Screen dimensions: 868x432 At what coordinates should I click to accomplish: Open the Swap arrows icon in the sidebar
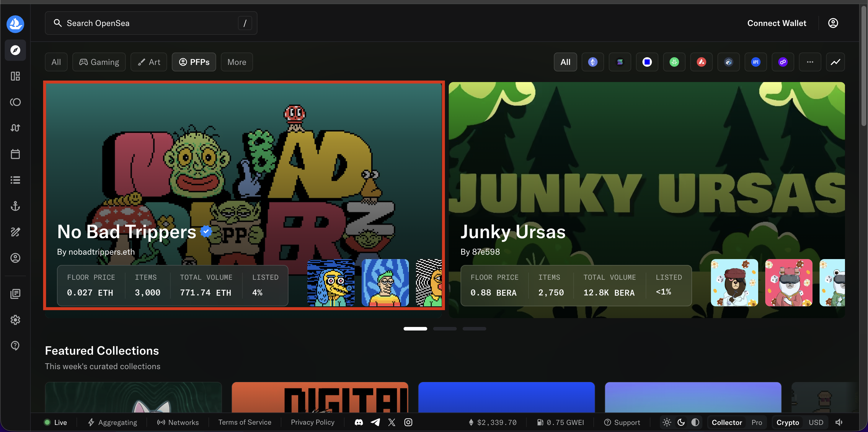pos(15,128)
